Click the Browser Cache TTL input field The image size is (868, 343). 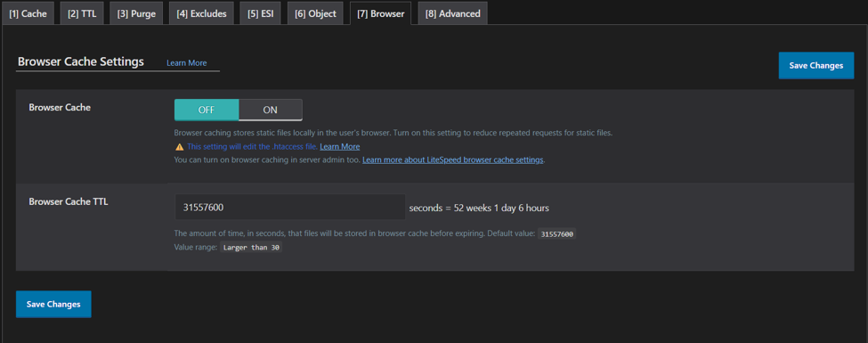(x=290, y=208)
